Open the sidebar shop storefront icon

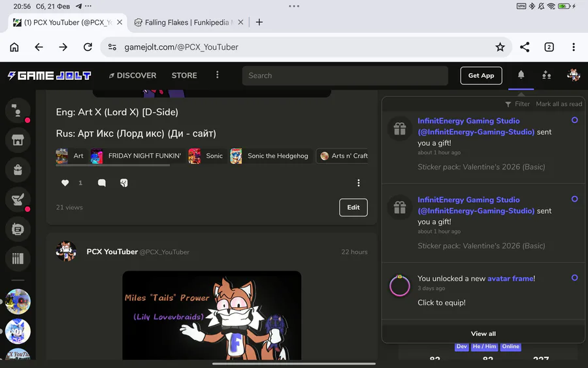tap(18, 140)
